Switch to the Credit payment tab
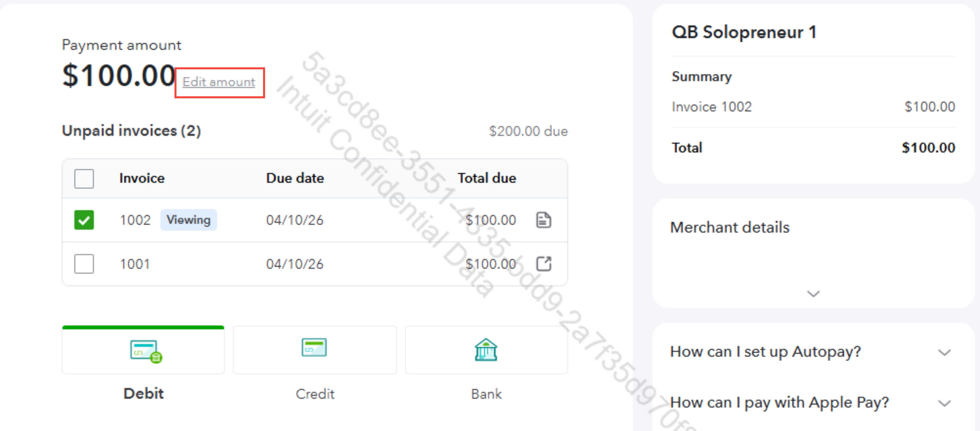Image resolution: width=980 pixels, height=431 pixels. pyautogui.click(x=315, y=394)
